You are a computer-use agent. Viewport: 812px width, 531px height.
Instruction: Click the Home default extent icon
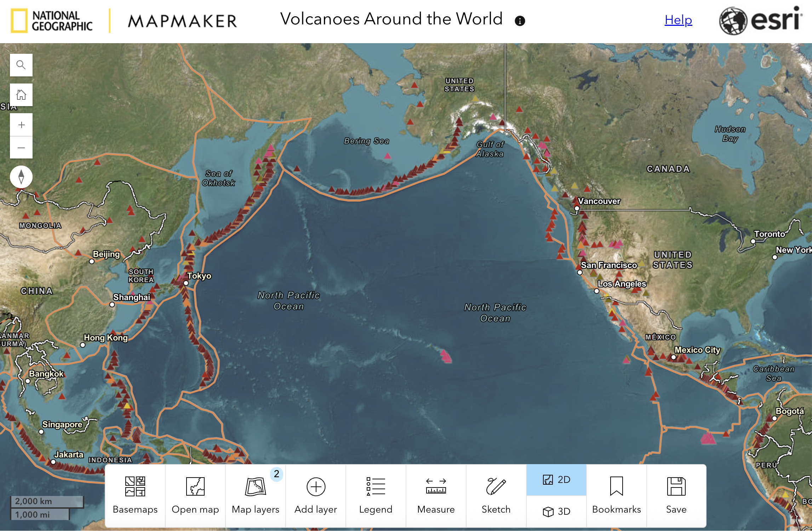[x=21, y=95]
